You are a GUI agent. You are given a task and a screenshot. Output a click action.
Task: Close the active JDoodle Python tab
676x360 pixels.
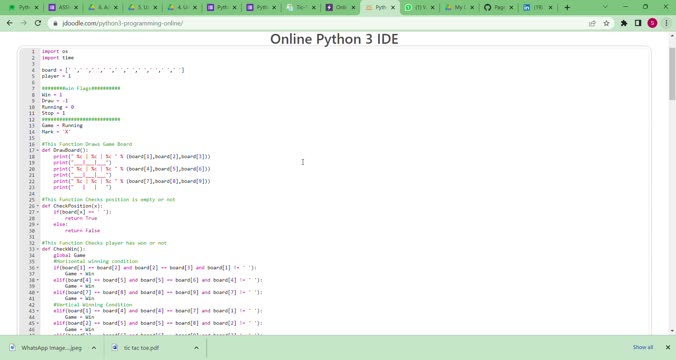click(393, 7)
